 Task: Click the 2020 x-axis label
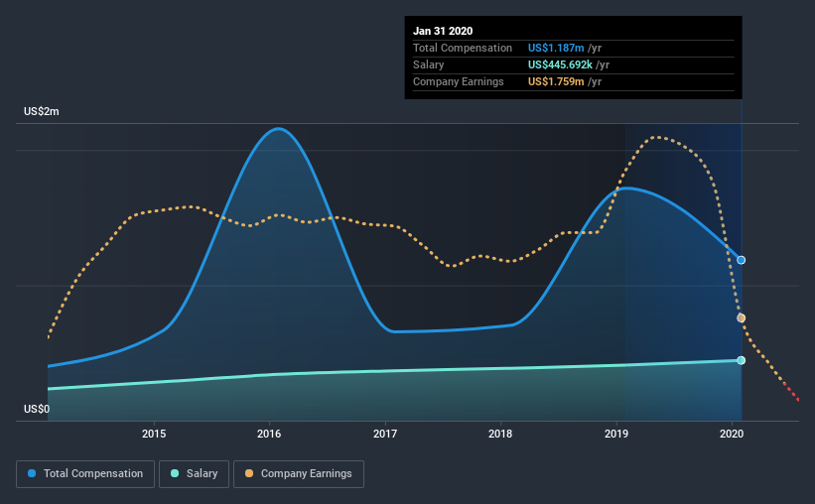point(732,434)
